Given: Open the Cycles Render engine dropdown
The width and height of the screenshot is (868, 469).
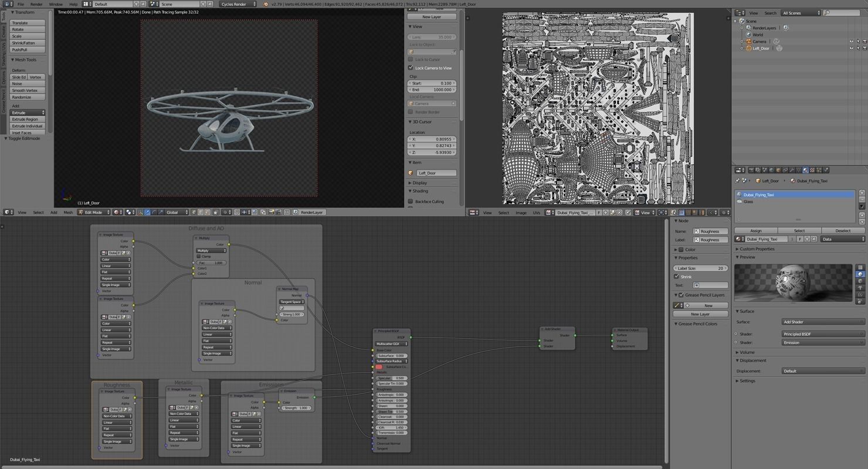Looking at the screenshot, I should tap(238, 4).
